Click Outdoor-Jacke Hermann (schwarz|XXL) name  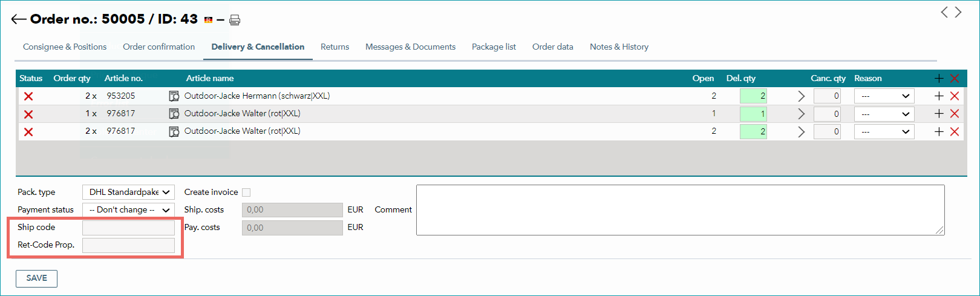click(x=257, y=96)
